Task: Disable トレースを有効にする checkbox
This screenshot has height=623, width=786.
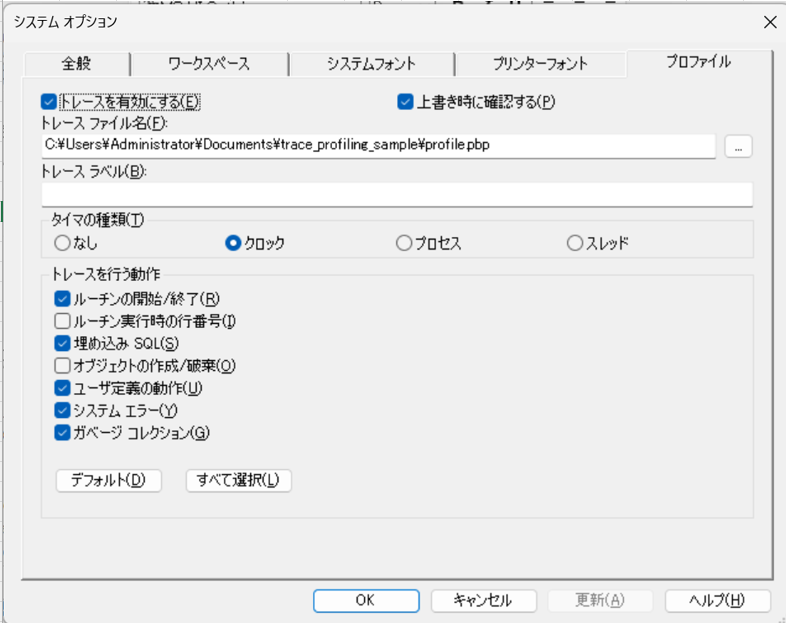Action: [x=49, y=101]
